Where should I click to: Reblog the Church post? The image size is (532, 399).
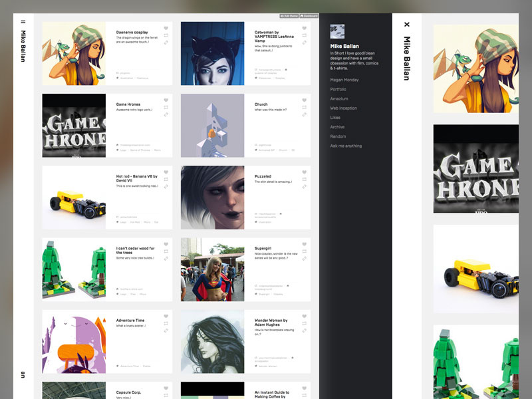tap(305, 107)
